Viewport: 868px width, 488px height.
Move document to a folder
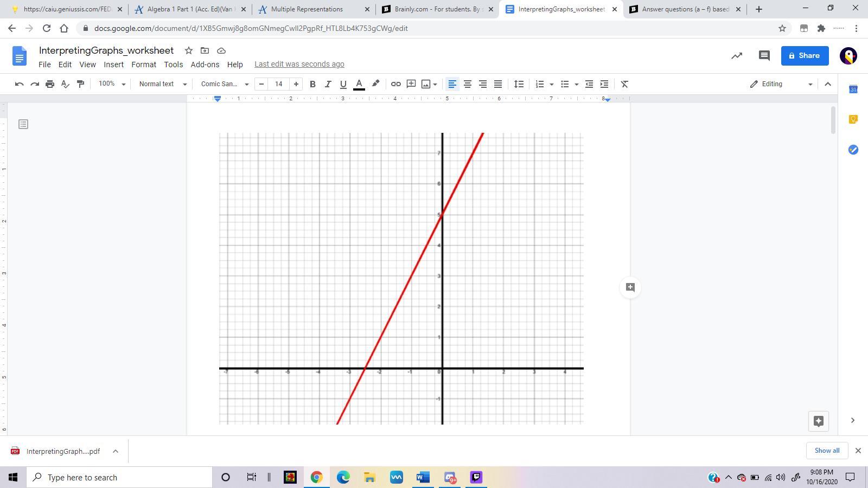pyautogui.click(x=205, y=50)
